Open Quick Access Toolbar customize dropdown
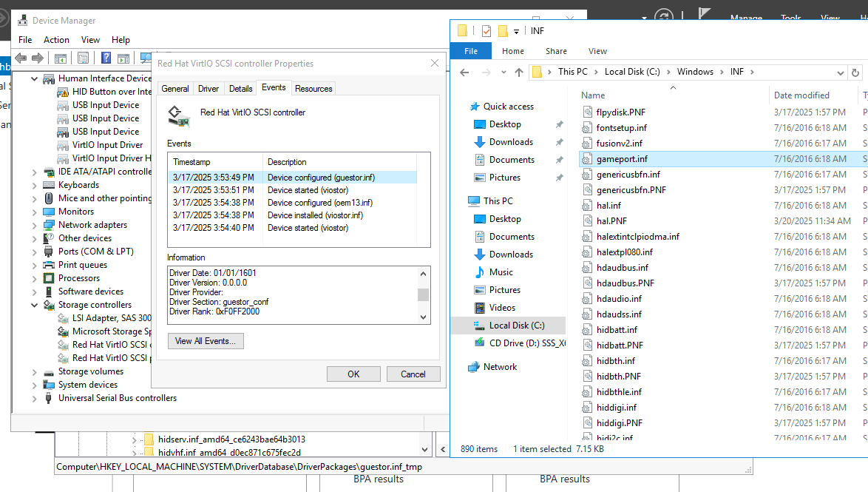 coord(516,32)
